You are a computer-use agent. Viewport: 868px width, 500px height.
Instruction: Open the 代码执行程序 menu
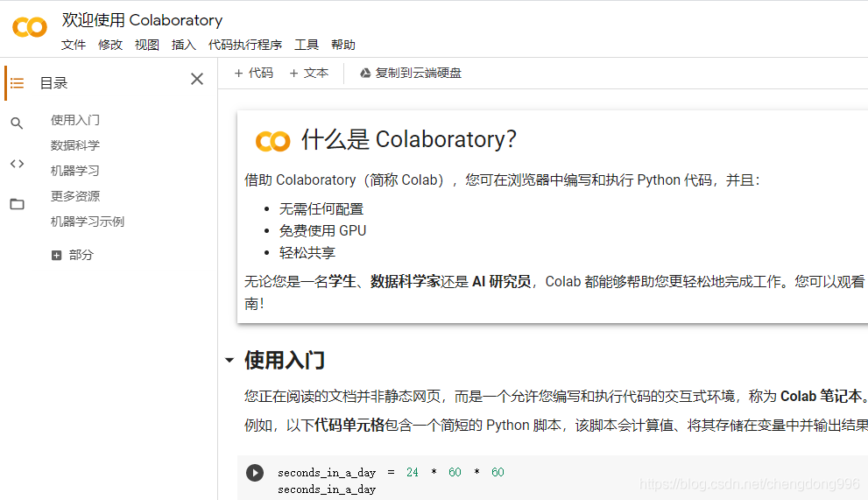click(245, 45)
